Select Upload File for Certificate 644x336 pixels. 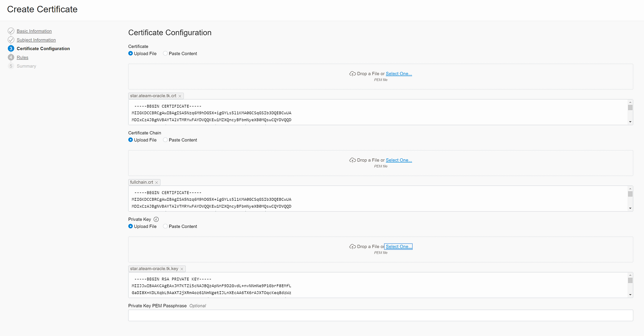pos(131,54)
